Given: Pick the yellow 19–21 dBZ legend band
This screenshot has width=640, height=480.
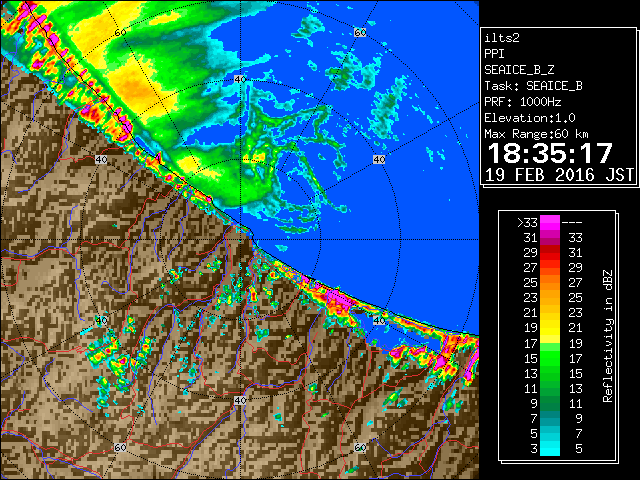Looking at the screenshot, I should coord(550,328).
